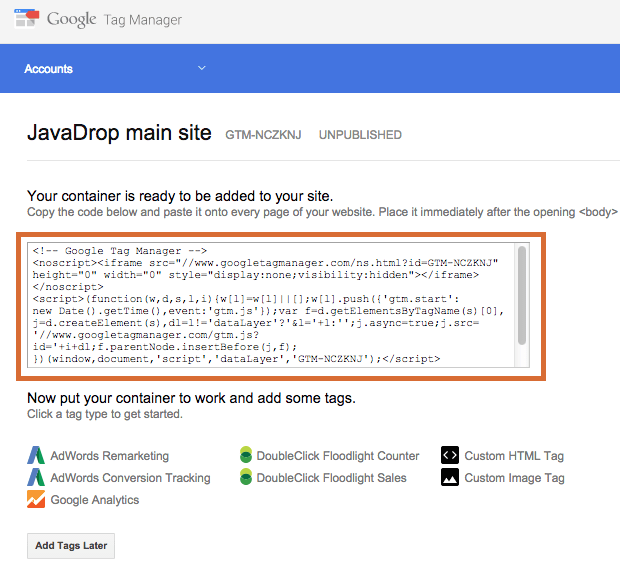Click 'Now put your container to work' heading

tap(191, 398)
